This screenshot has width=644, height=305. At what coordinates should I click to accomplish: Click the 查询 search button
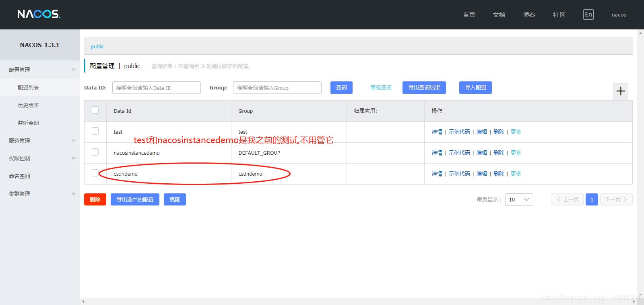[x=341, y=87]
